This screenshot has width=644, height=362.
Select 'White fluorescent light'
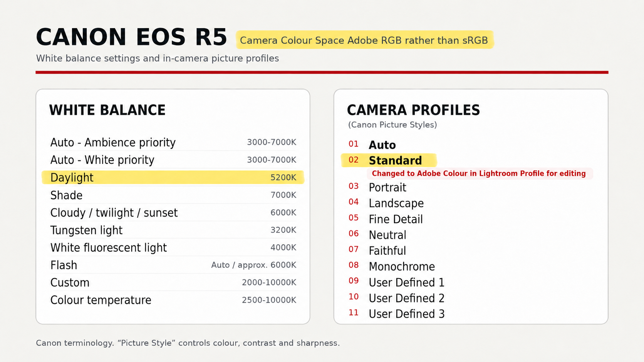[x=173, y=248]
